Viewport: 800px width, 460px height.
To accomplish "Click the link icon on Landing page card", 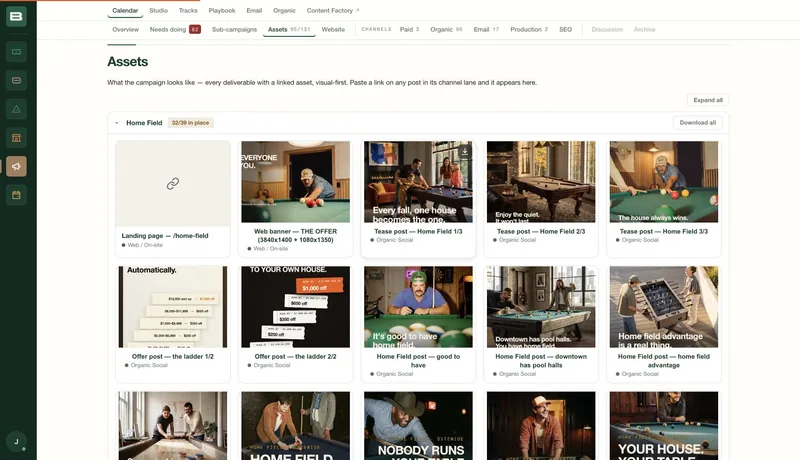I will coord(173,184).
